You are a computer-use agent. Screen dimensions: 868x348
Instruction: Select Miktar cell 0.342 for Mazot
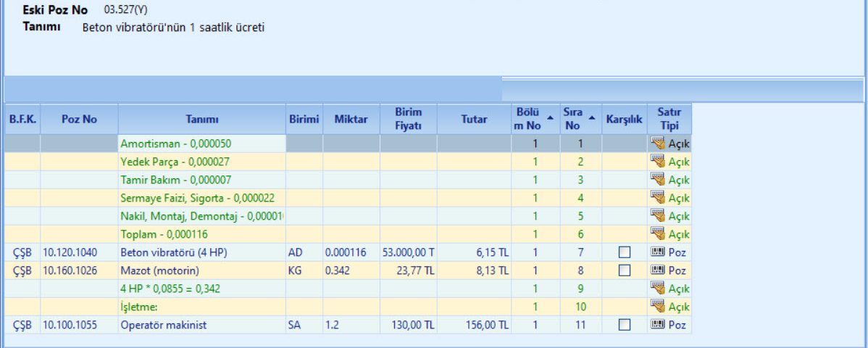(351, 270)
